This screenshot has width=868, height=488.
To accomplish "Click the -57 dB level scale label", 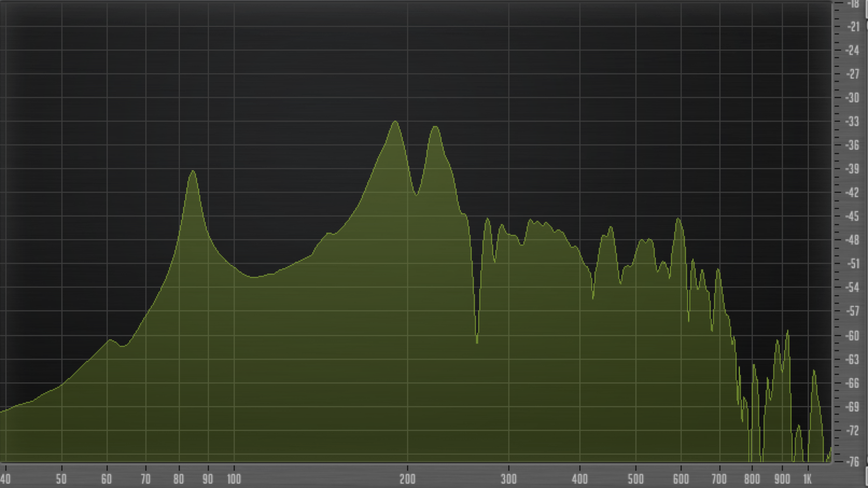I will [x=852, y=311].
